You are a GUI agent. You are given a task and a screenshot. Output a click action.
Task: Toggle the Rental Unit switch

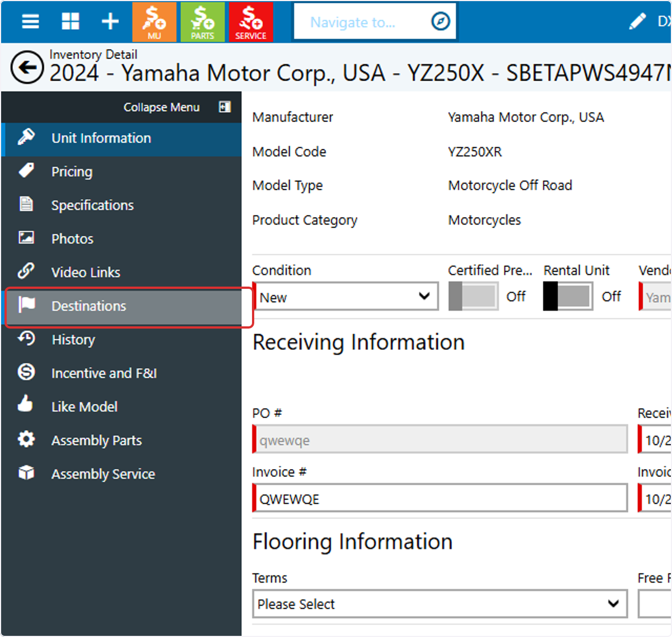coord(568,296)
